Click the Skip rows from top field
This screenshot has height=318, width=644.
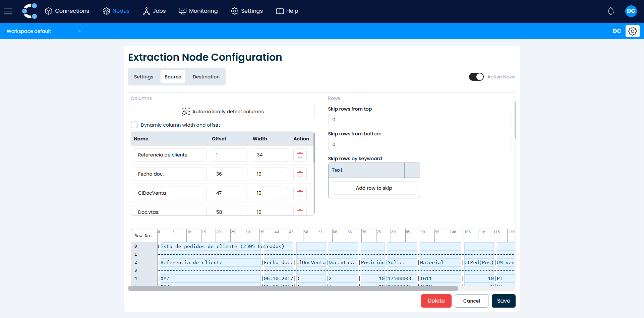coord(419,120)
